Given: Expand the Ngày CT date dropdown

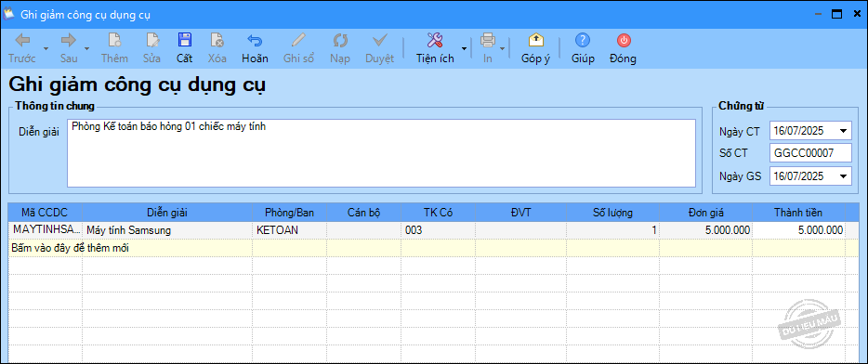Looking at the screenshot, I should point(844,131).
